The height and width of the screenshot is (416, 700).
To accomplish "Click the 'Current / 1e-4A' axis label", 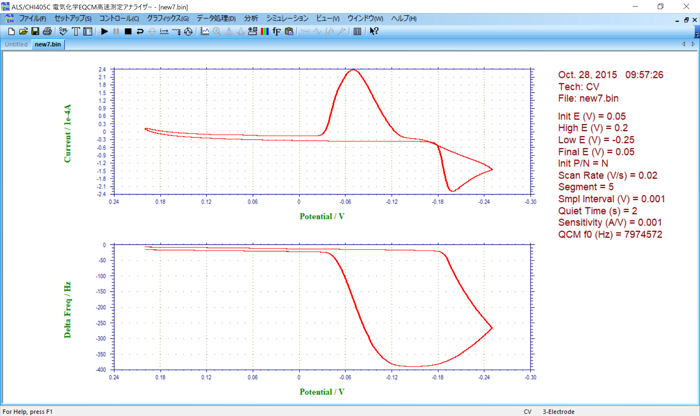I will click(x=67, y=133).
